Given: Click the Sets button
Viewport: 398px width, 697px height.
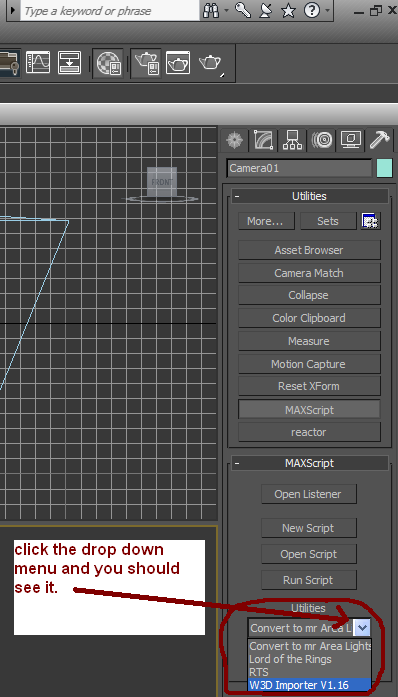Looking at the screenshot, I should (328, 221).
